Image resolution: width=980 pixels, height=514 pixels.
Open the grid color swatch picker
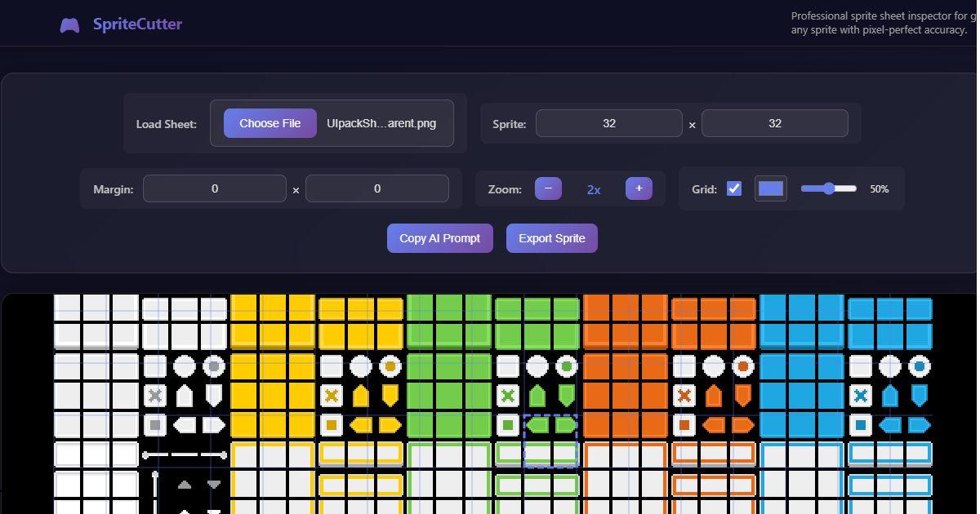coord(770,188)
